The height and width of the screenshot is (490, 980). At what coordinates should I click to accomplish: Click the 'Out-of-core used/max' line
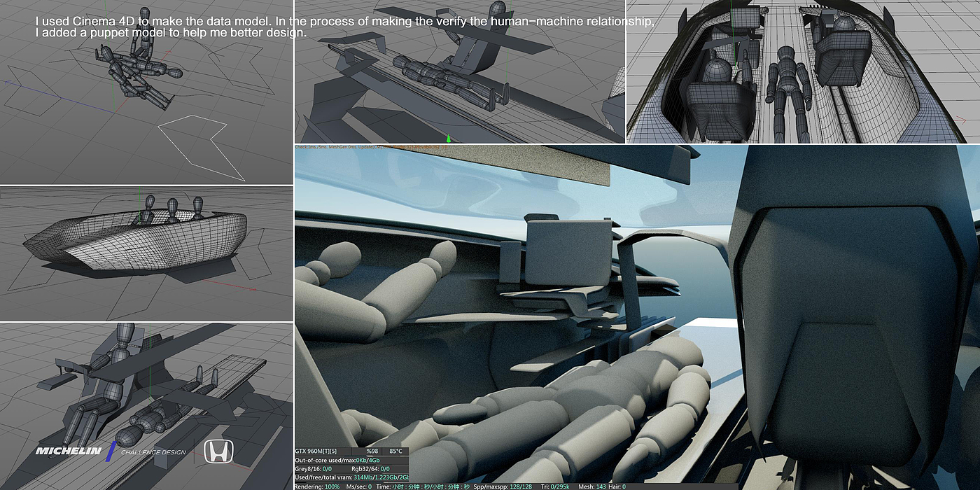click(337, 460)
